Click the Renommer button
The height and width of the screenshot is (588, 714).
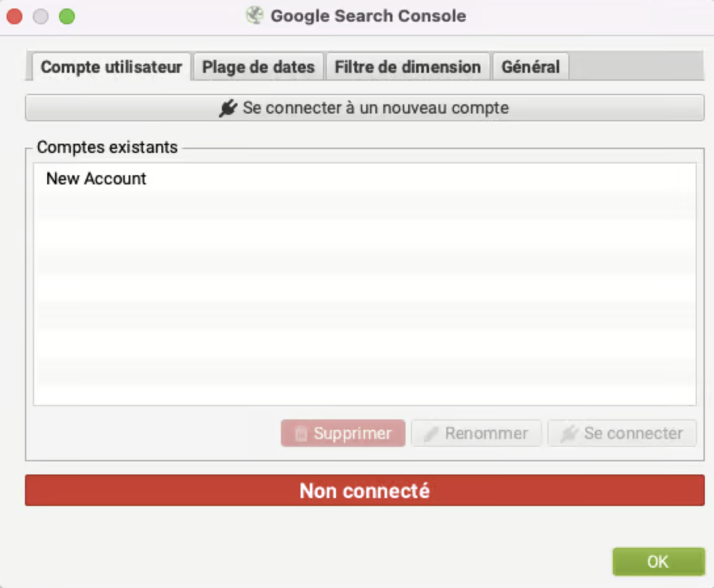476,433
